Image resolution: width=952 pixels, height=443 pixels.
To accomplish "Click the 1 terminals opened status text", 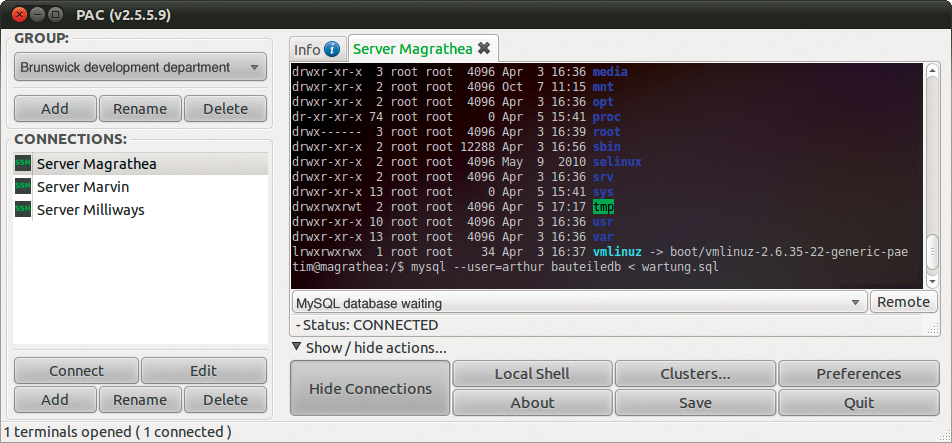I will tap(118, 432).
